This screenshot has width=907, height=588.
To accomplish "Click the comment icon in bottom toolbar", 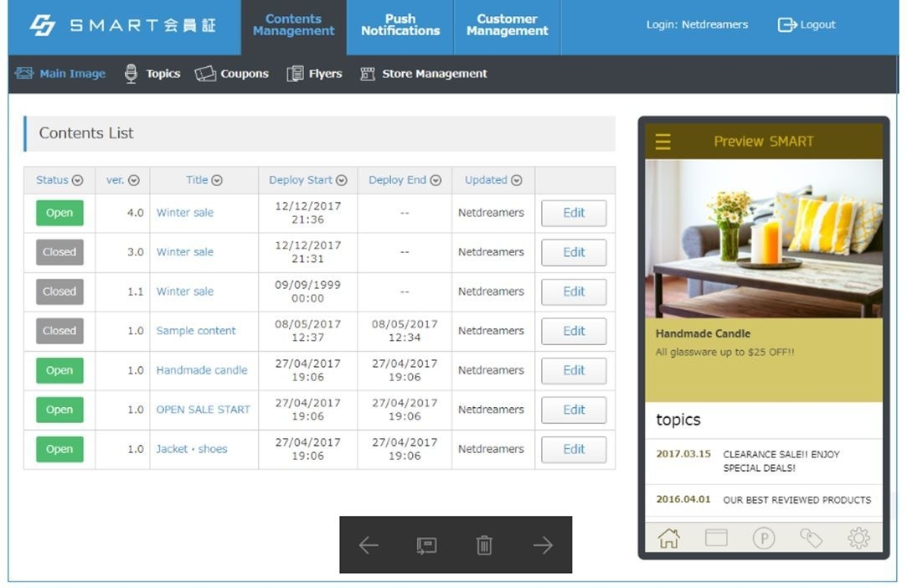I will click(426, 545).
